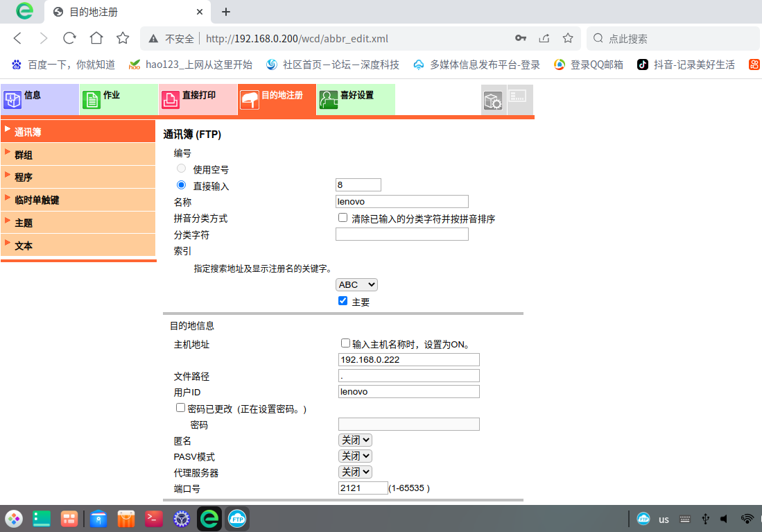Open the FTP app icon in taskbar

tap(237, 519)
